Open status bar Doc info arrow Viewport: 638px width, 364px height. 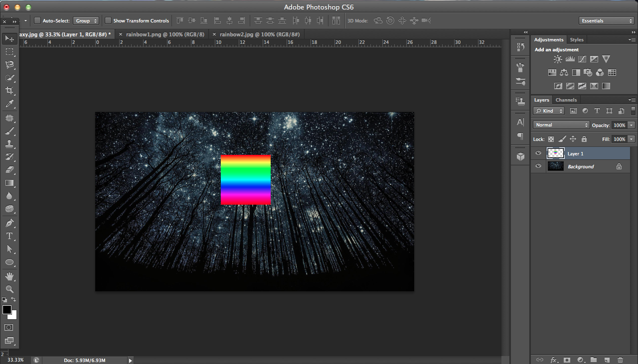(131, 360)
